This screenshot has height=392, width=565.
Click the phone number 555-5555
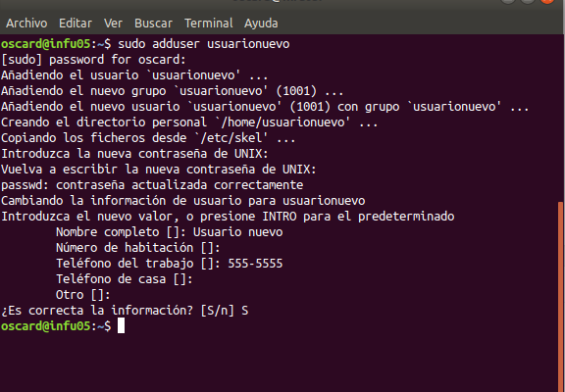(x=255, y=264)
